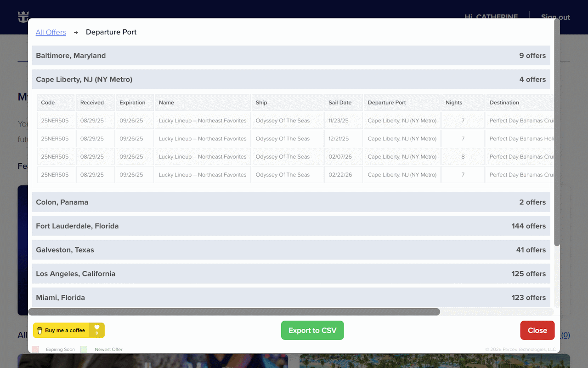
Task: Sort by the Received column header
Action: (96, 103)
